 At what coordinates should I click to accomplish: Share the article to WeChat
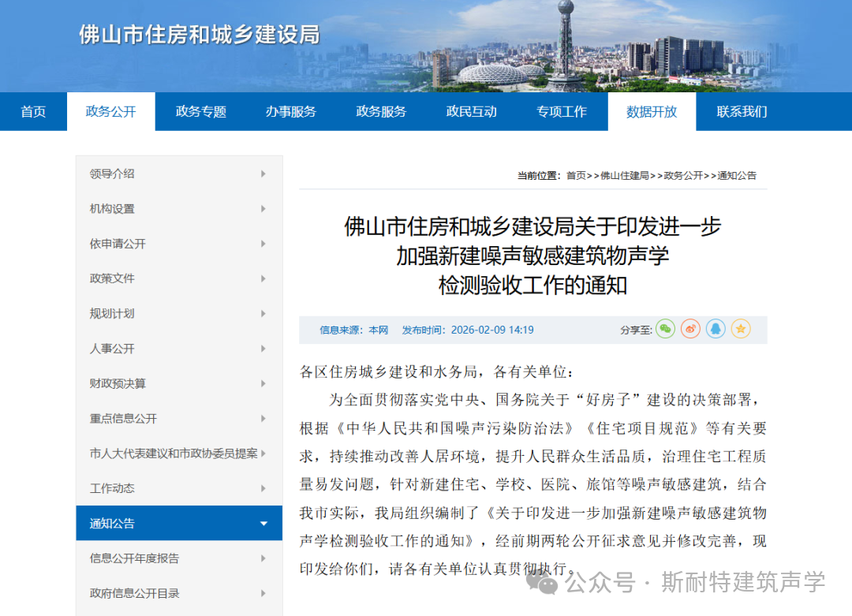click(666, 330)
